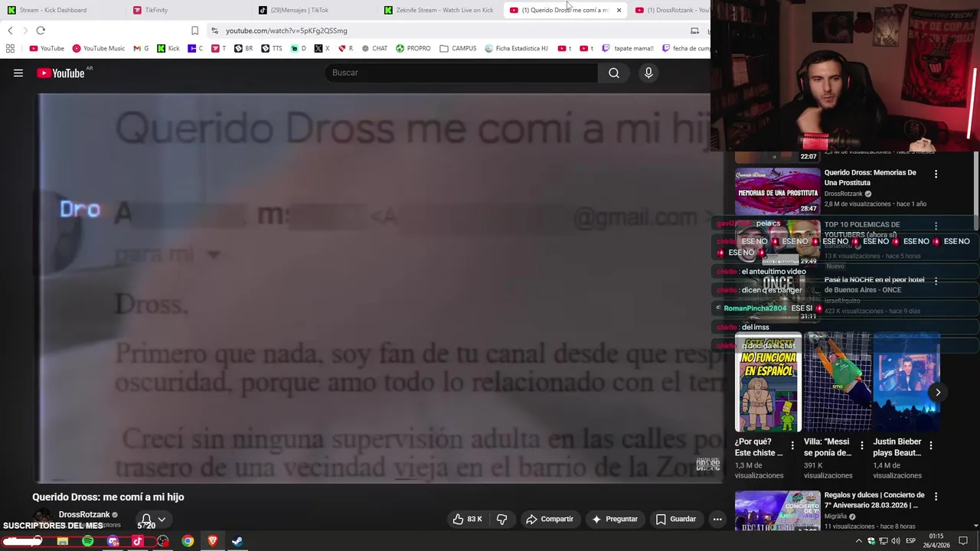The image size is (980, 551).
Task: Dislike the video
Action: [502, 519]
